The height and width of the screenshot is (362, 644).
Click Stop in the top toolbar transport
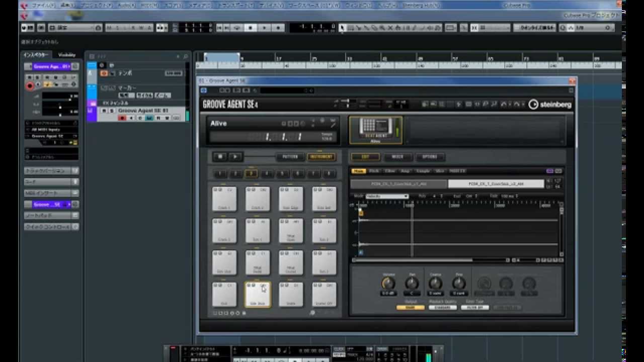click(250, 28)
